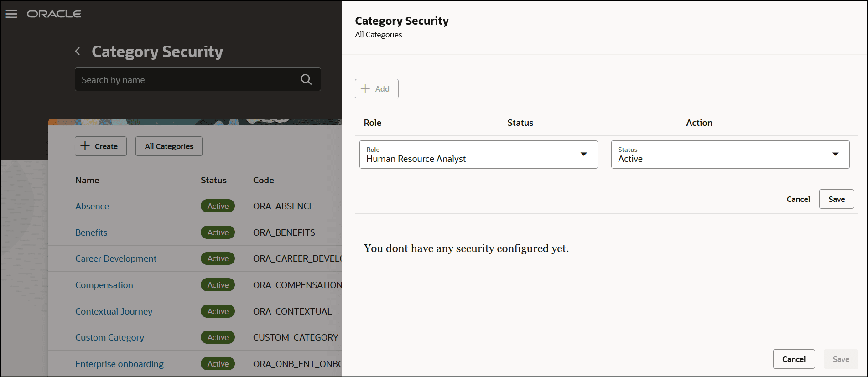Click the Oracle logo
The width and height of the screenshot is (868, 377).
[x=54, y=14]
